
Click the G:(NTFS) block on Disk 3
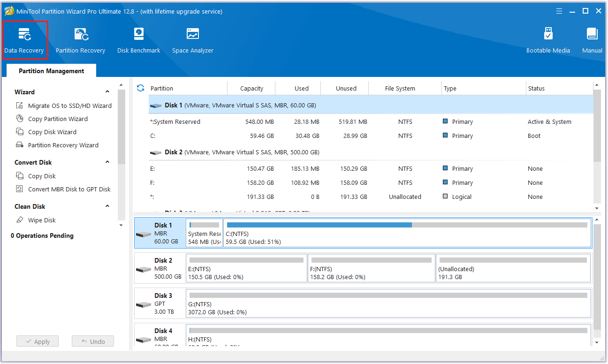coord(388,303)
